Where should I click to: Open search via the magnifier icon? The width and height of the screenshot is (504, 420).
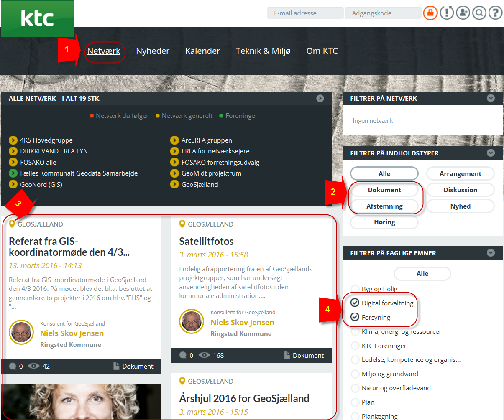479,13
